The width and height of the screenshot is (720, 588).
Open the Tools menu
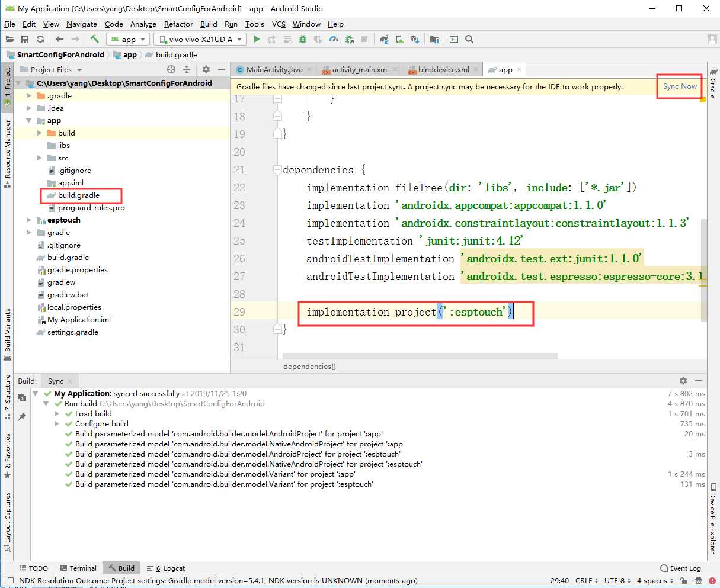[x=254, y=24]
